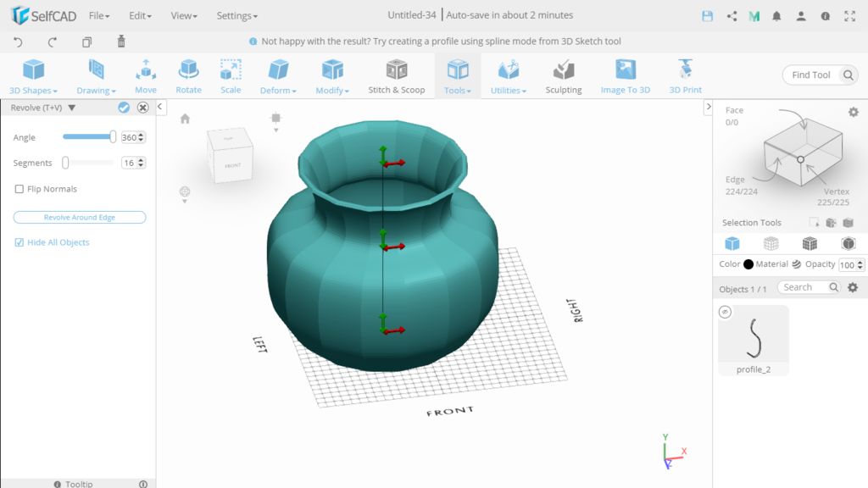Open the user account icon

pos(801,16)
